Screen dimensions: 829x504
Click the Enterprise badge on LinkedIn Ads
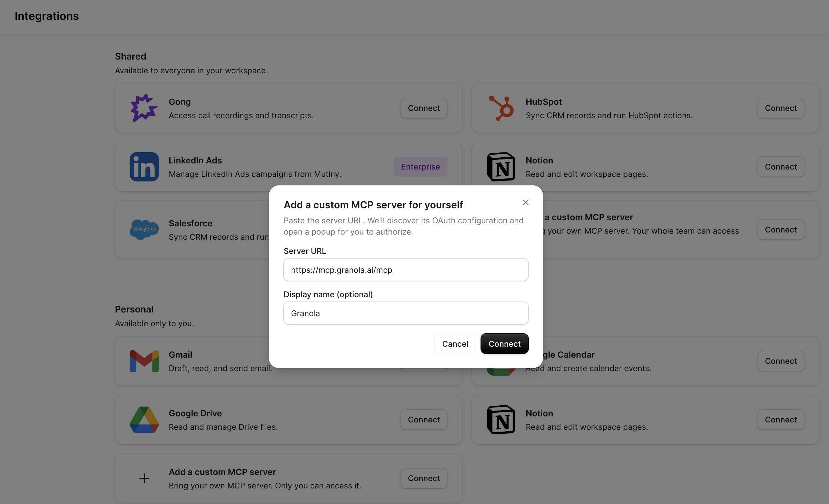tap(420, 167)
